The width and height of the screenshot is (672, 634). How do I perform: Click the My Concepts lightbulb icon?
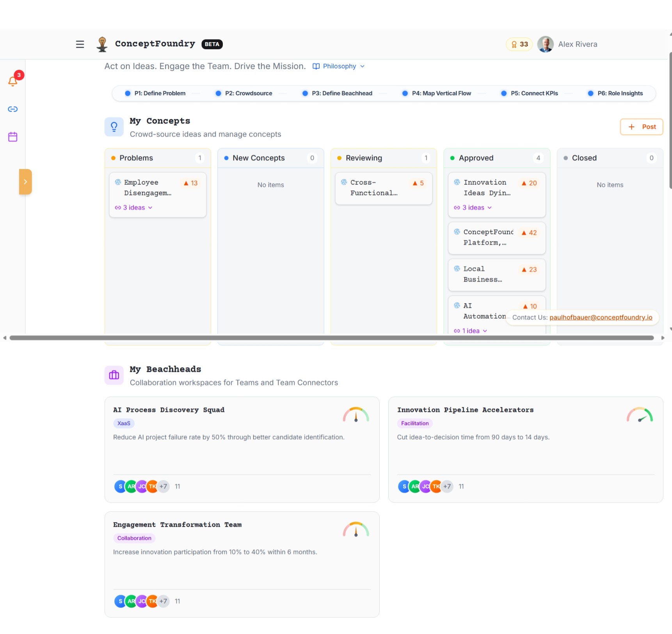coord(114,127)
